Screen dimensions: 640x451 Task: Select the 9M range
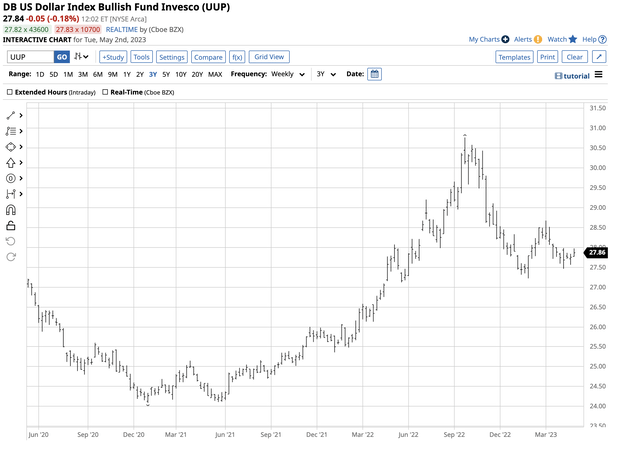pos(113,74)
